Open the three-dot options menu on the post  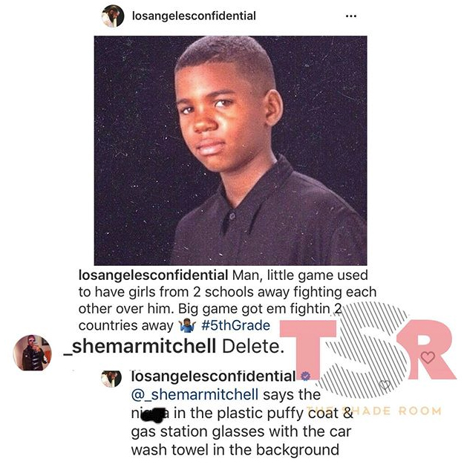point(351,16)
